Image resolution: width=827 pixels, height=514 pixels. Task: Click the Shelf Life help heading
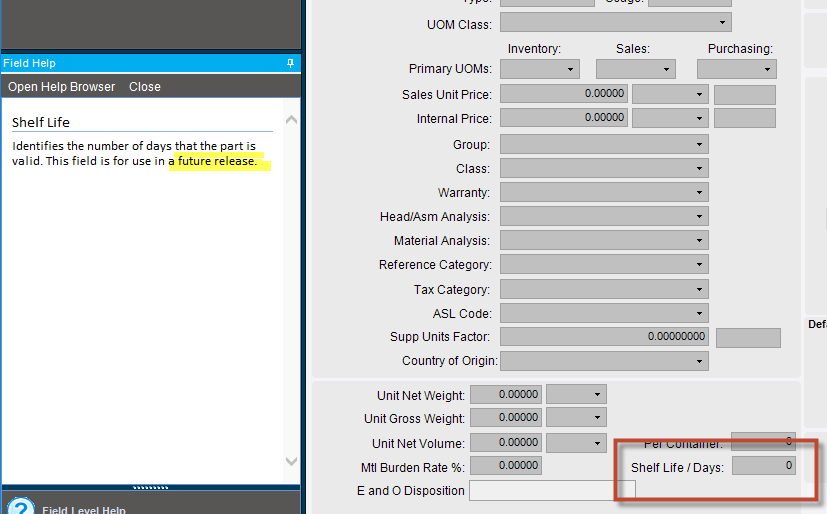(x=41, y=122)
